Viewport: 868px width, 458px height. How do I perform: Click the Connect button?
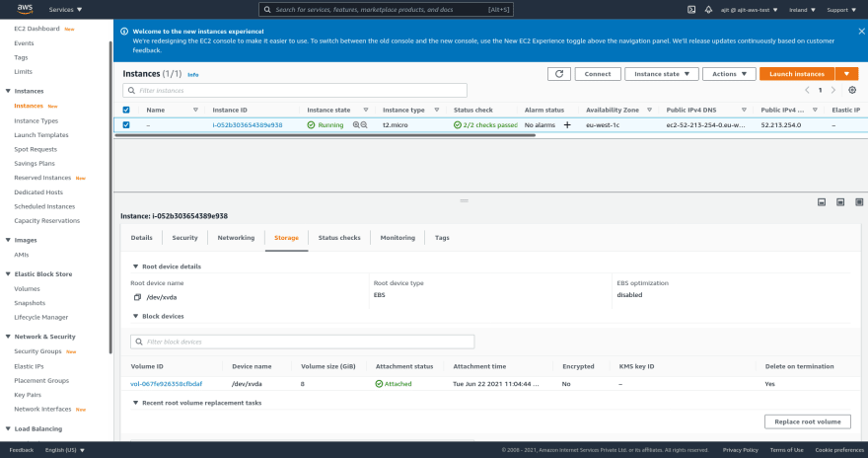tap(598, 74)
